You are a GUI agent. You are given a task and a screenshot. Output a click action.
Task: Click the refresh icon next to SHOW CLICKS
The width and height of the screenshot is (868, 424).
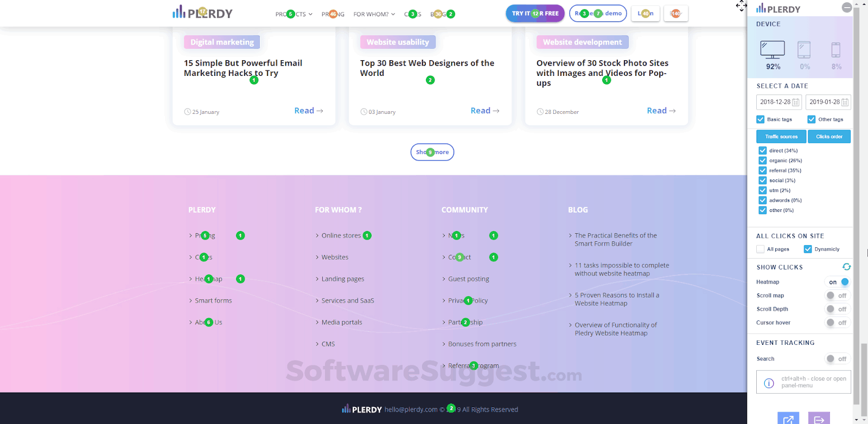846,267
